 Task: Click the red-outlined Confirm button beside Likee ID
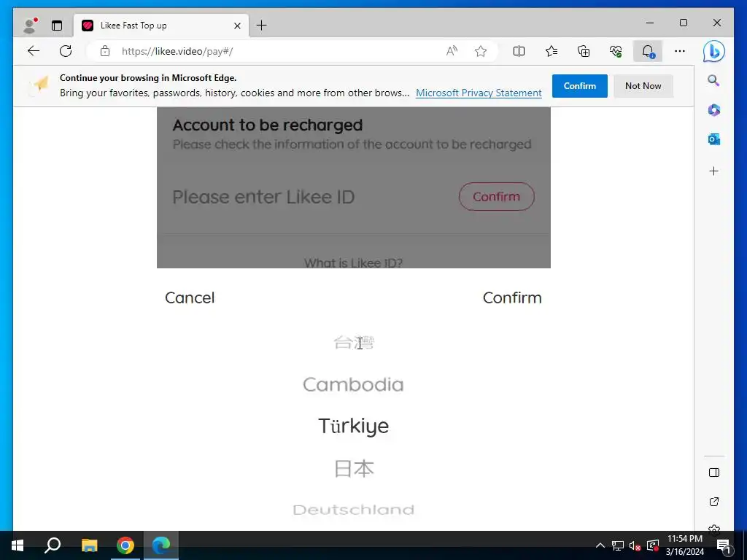[x=496, y=197]
